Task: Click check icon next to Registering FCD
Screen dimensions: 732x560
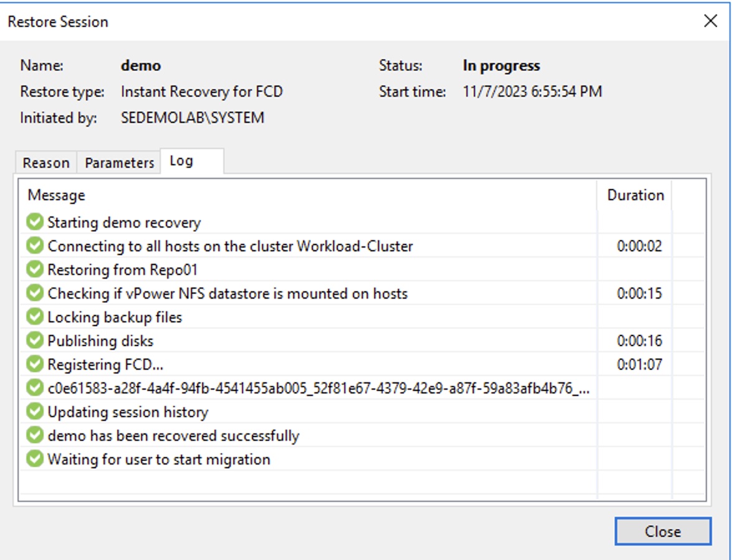Action: (36, 365)
